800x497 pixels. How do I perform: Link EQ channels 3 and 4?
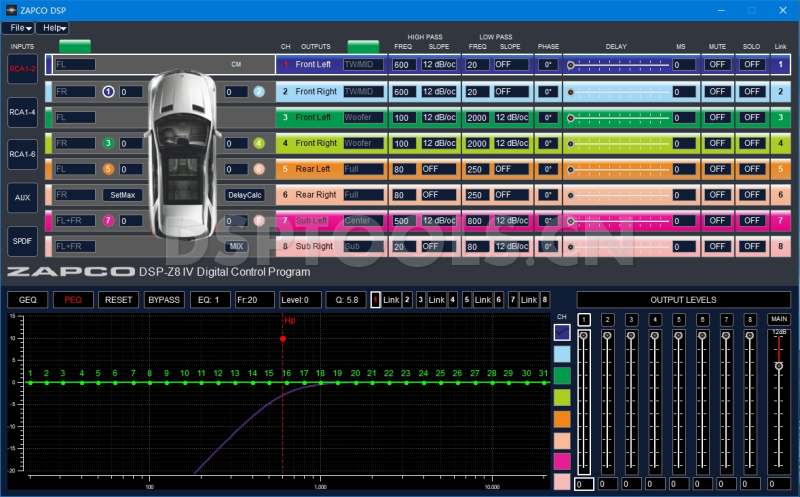coord(436,300)
